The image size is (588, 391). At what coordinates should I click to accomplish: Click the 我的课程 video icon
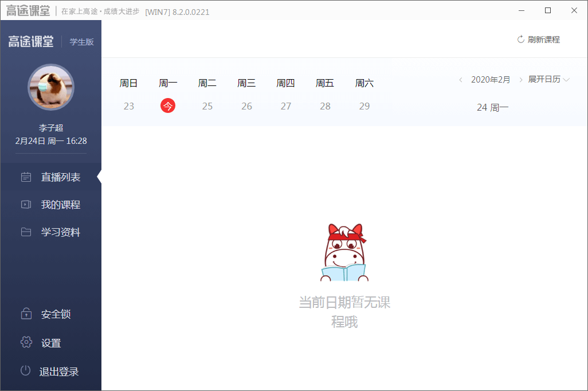coord(26,205)
